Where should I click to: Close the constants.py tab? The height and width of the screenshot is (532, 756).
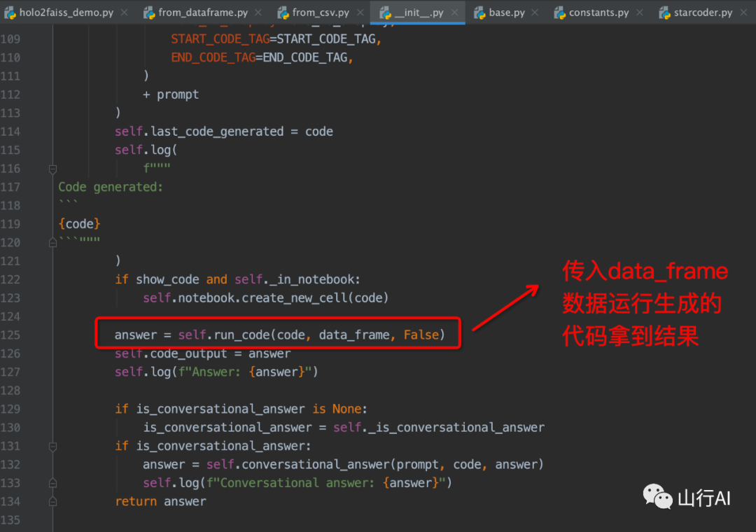tap(640, 13)
